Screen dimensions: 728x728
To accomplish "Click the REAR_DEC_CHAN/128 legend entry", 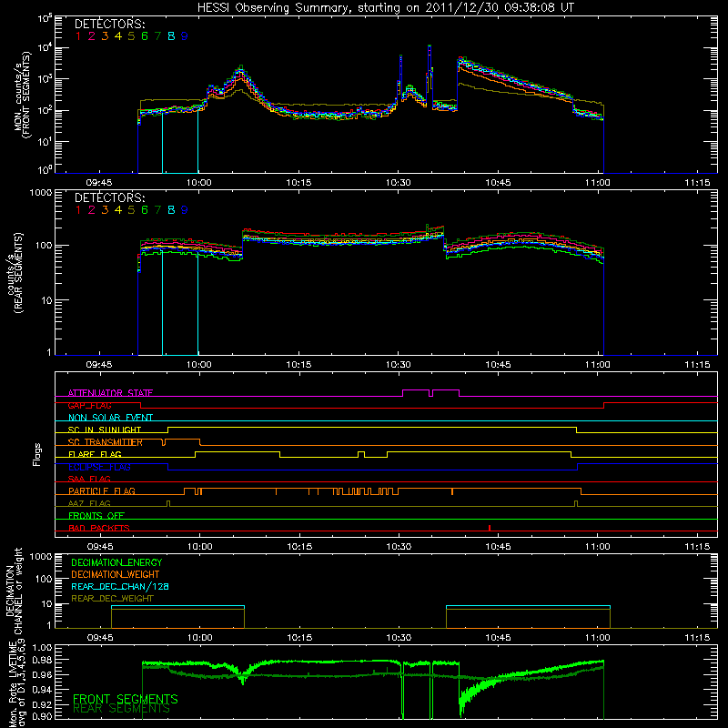I will pyautogui.click(x=120, y=586).
